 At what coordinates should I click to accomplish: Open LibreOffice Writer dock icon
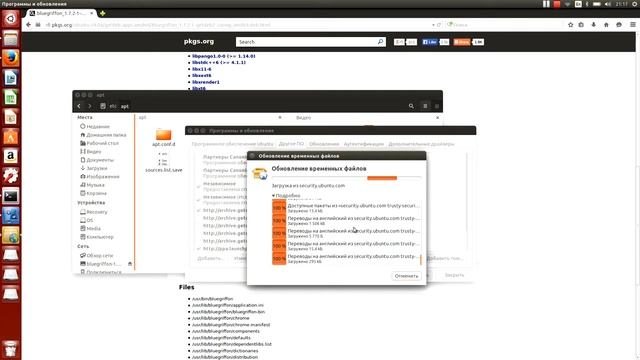pyautogui.click(x=11, y=78)
